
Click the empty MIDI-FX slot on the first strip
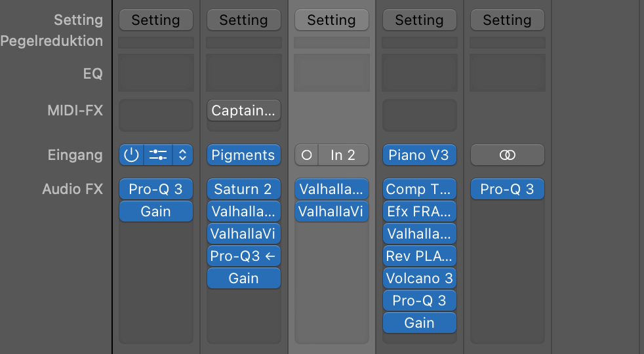pyautogui.click(x=156, y=115)
